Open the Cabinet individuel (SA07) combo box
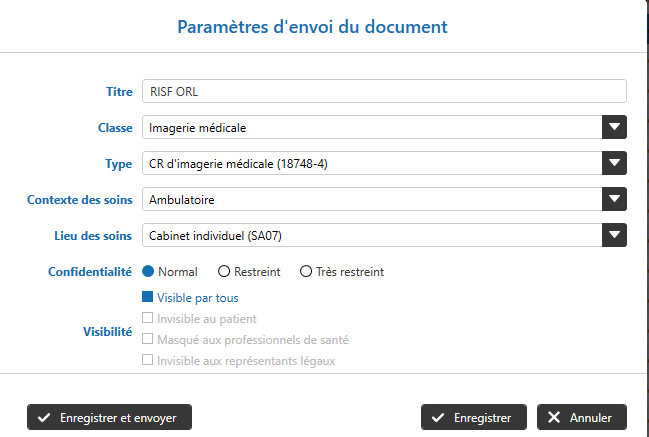Viewport: 649px width, 437px height. [372, 235]
